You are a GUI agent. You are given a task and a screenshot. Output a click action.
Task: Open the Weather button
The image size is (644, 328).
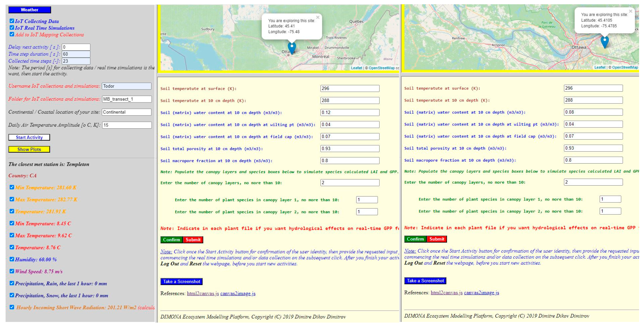(30, 10)
